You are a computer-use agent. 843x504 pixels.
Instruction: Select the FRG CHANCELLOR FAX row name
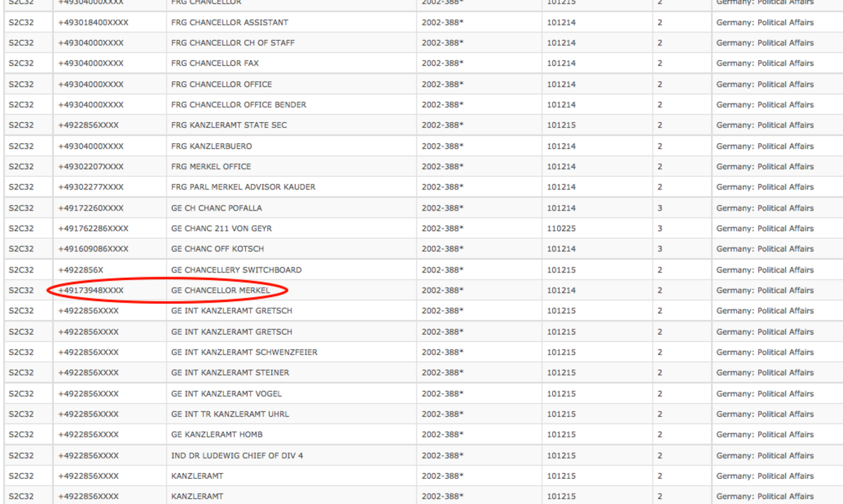tap(214, 63)
